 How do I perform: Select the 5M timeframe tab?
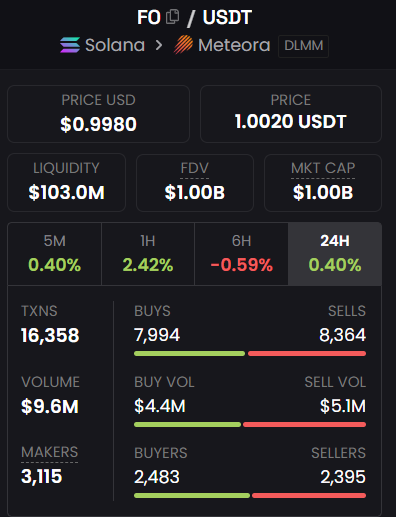55,254
